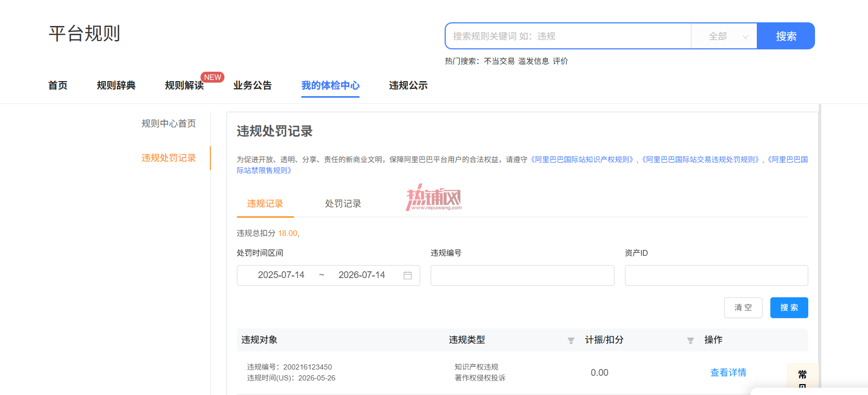Click hot search term 滥发信息
Screen dimensions: 868x395
[533, 61]
